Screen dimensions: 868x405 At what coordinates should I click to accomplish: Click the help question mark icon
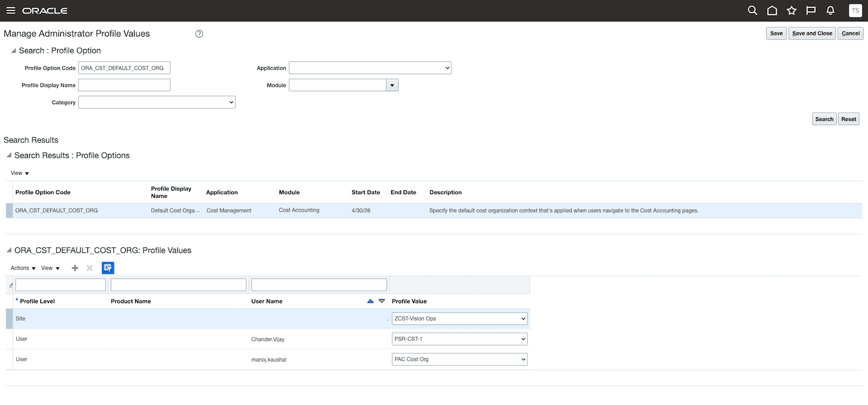click(x=199, y=33)
